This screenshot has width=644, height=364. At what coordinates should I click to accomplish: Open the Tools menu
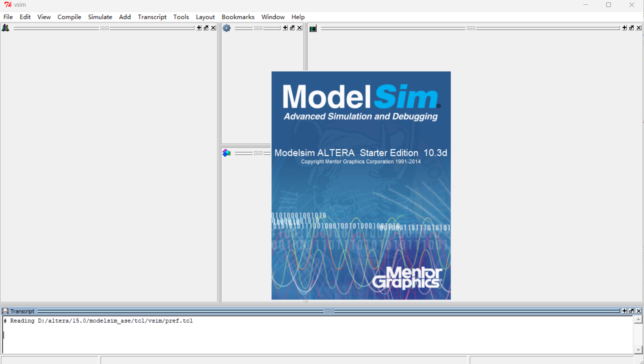coord(181,17)
